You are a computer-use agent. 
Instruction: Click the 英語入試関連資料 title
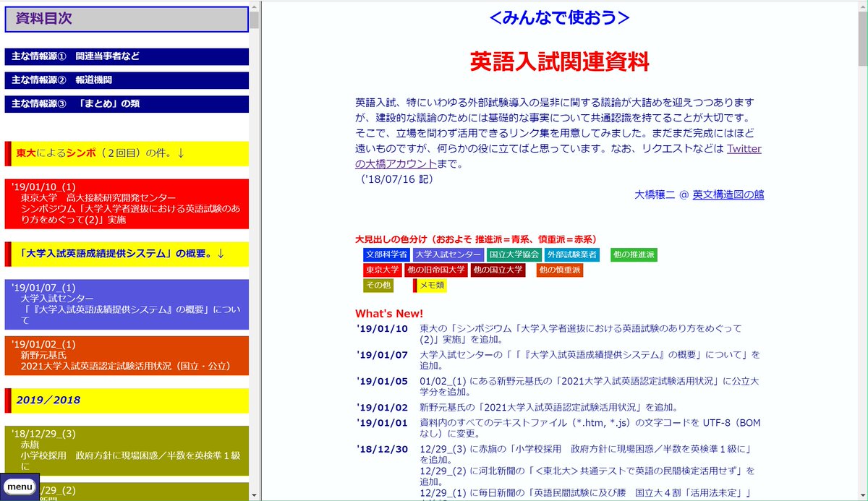[x=559, y=61]
